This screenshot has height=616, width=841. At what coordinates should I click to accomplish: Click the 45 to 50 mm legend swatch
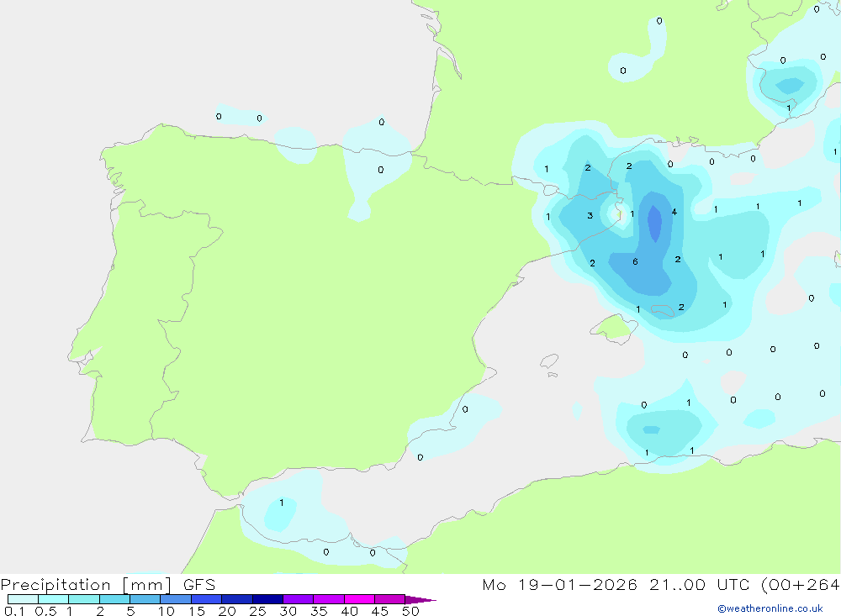pos(389,599)
